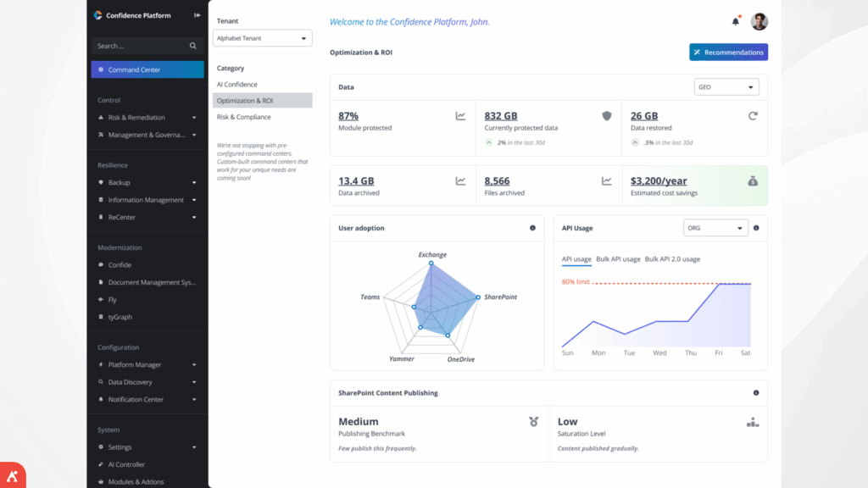Open the 13.4 GB Data archived link
This screenshot has width=868, height=488.
356,181
